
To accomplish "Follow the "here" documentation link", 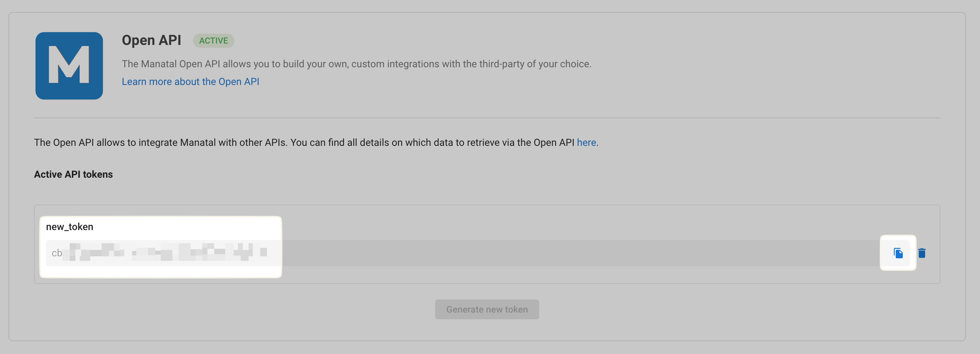I will tap(586, 143).
